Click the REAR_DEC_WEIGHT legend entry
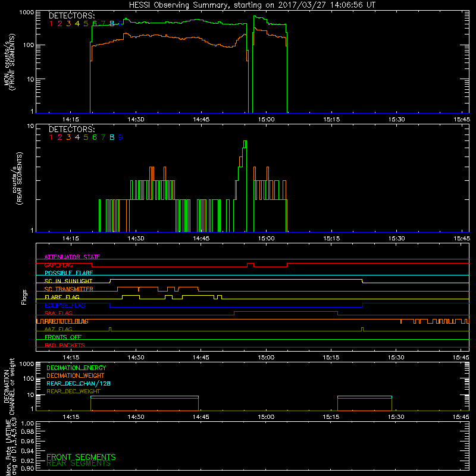This screenshot has width=476, height=476. pyautogui.click(x=73, y=392)
